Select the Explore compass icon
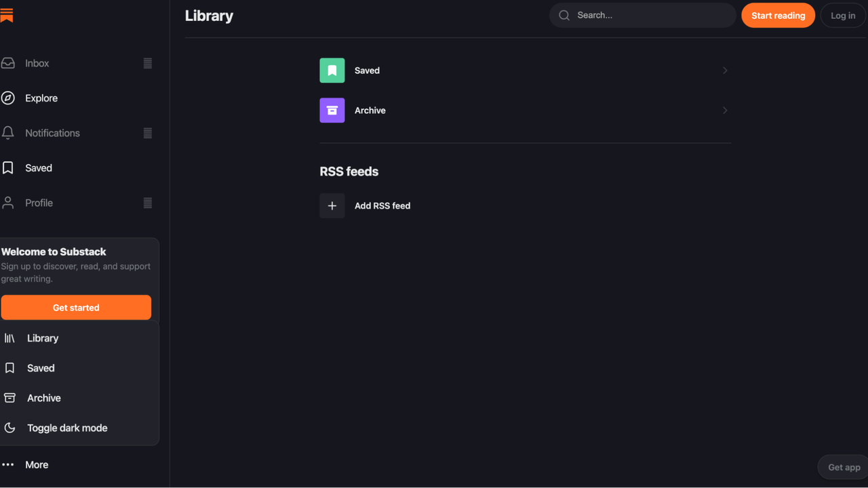 8,98
